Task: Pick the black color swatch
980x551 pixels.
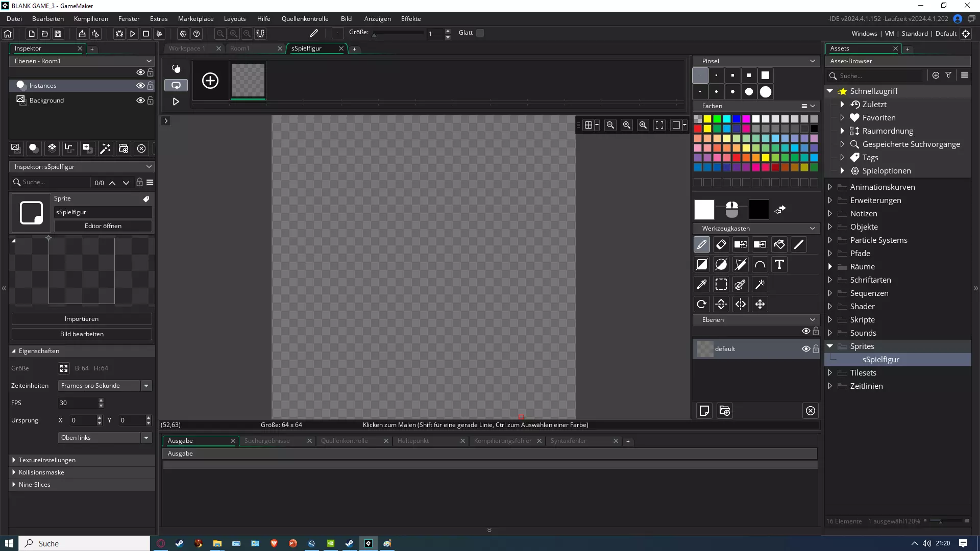Action: coord(814,129)
